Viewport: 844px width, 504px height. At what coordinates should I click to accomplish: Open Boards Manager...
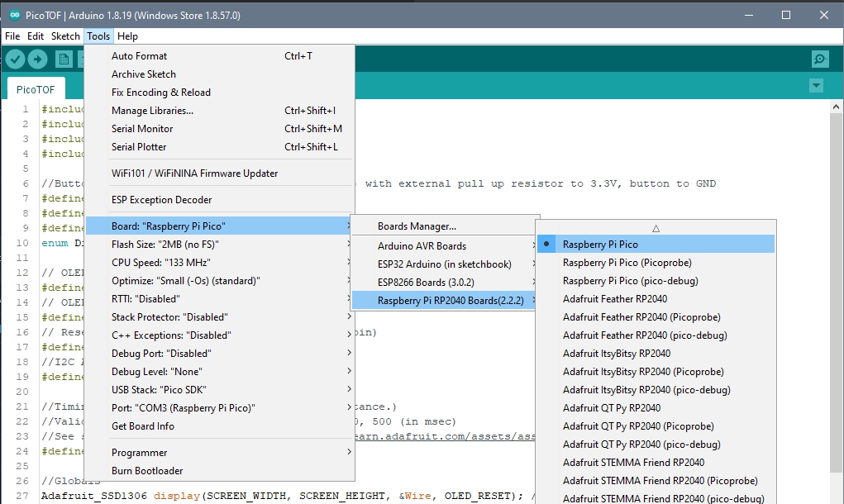pyautogui.click(x=444, y=226)
